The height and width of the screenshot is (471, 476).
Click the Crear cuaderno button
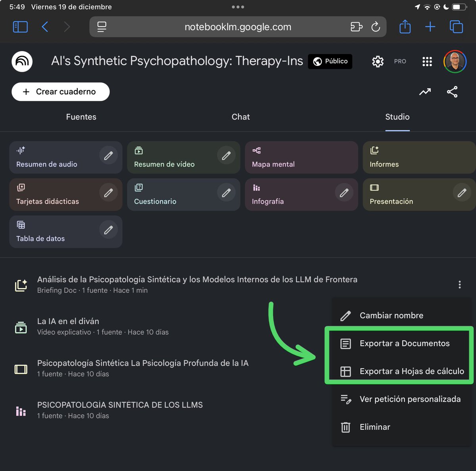[x=61, y=92]
